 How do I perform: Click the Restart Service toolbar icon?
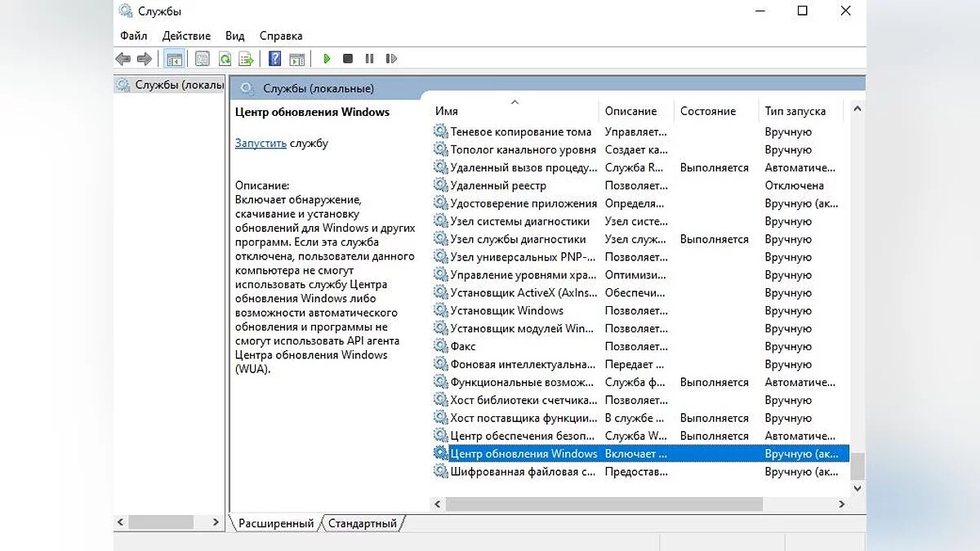(391, 59)
